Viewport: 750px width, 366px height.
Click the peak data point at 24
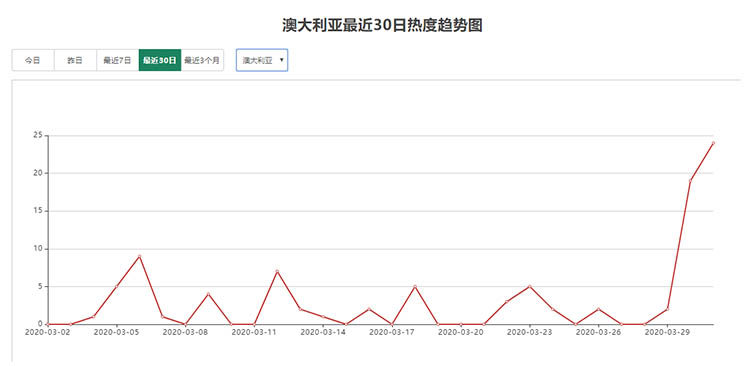pyautogui.click(x=713, y=143)
